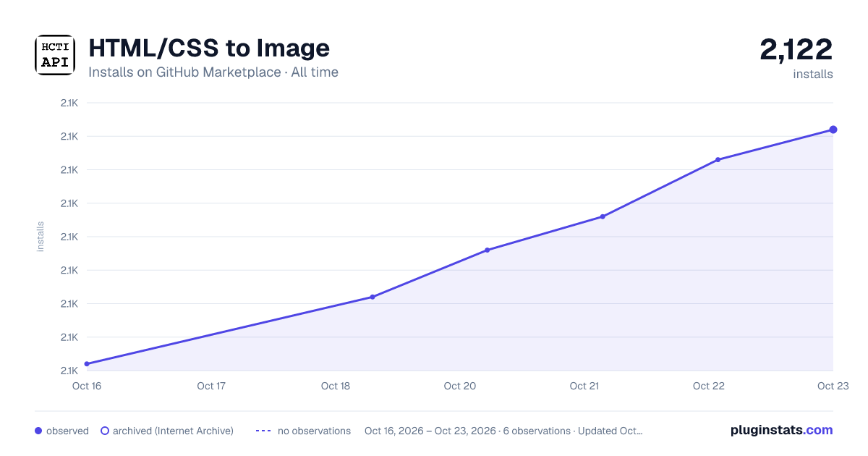
Task: Click the 'installs' label under 2,122
Action: pyautogui.click(x=813, y=74)
